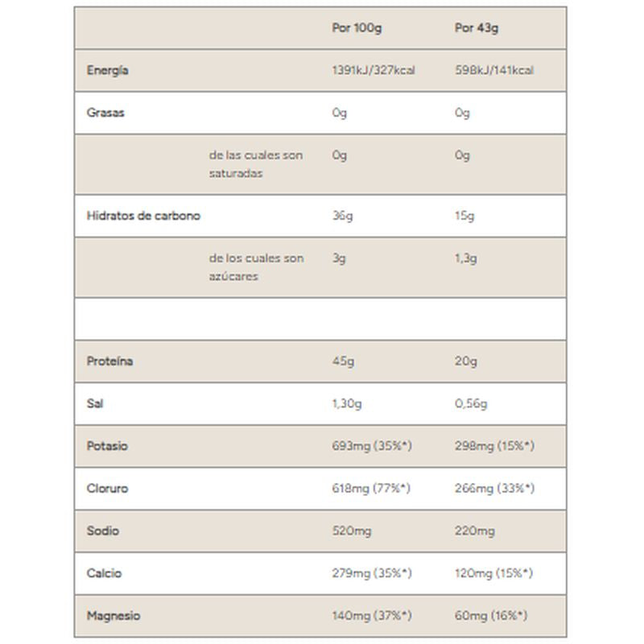Screen dimensions: 644x644
Task: Click the '693mg (35%*)' potassium value
Action: [x=372, y=446]
